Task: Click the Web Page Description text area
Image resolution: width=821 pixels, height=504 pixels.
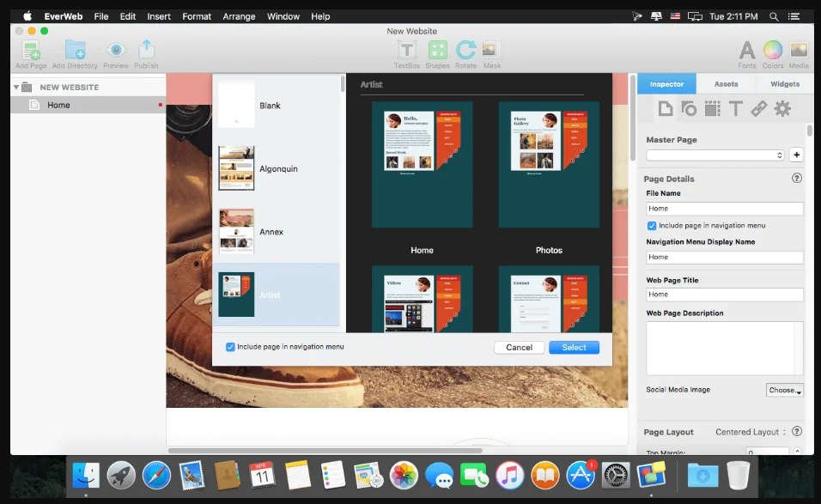Action: pos(724,348)
